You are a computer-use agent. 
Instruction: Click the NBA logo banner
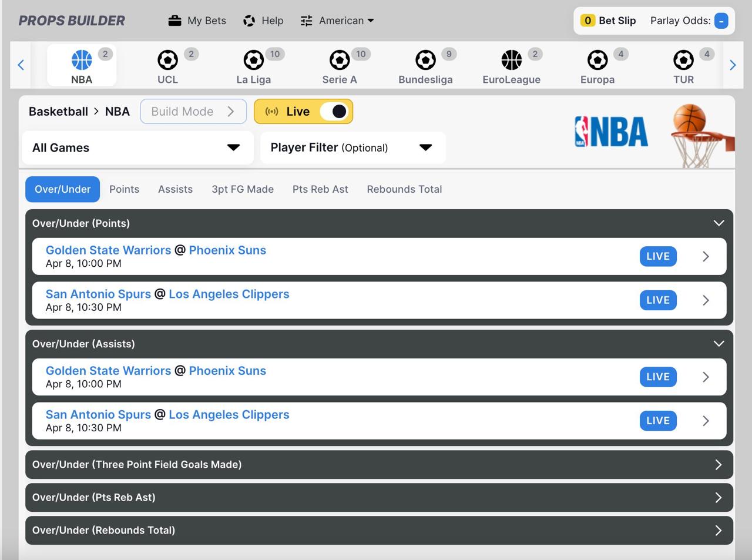(611, 132)
